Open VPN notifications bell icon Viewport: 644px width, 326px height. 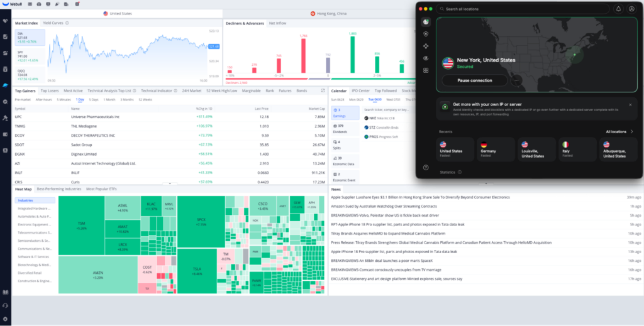pos(618,9)
